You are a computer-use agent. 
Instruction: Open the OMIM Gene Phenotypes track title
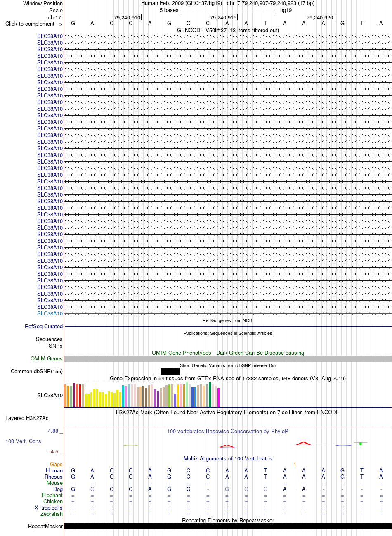click(228, 353)
